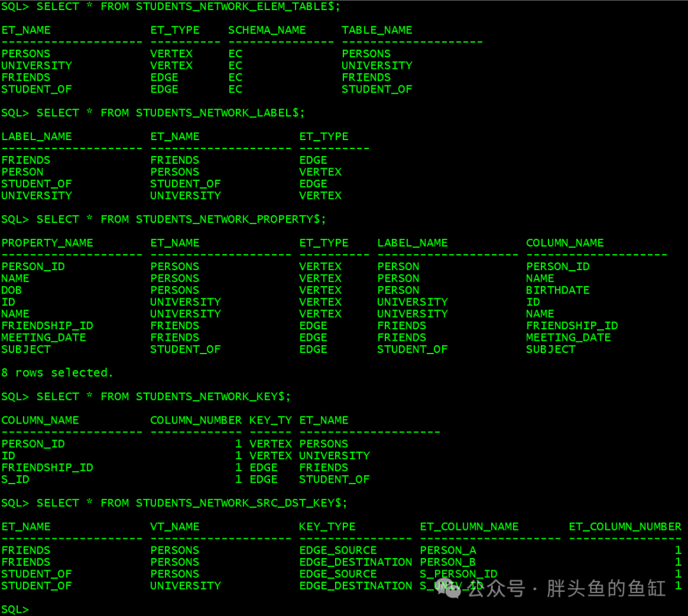Click EDGE_SOURCE in the FRIENDS / PERSON_A row
This screenshot has width=688, height=616.
[x=338, y=550]
